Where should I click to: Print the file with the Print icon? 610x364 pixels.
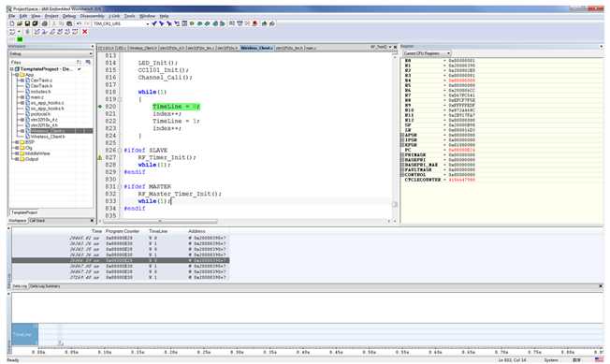point(45,23)
